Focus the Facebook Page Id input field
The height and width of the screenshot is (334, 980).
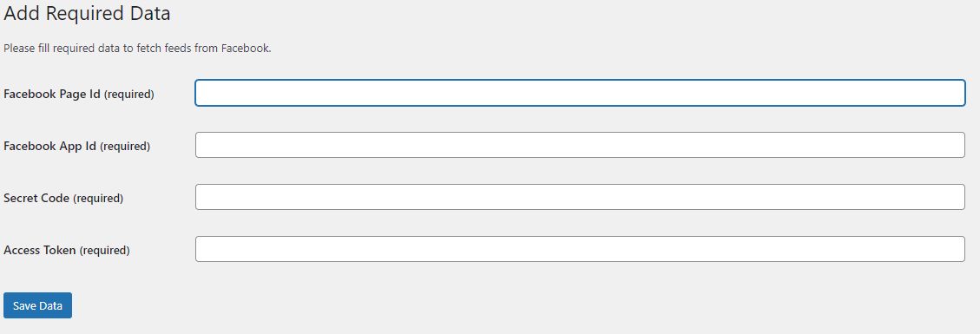point(580,93)
